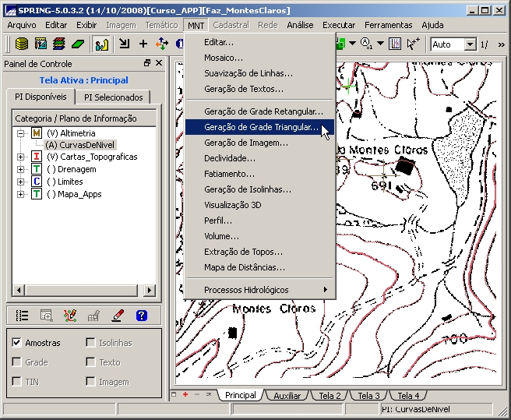Switch to the PI Selecionados tab

click(x=114, y=97)
